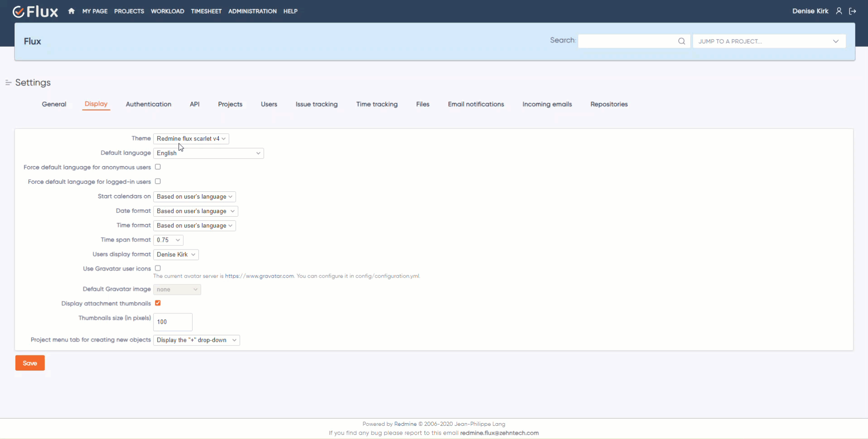The image size is (868, 439).
Task: Open the Issue tracking tab
Action: [x=316, y=104]
